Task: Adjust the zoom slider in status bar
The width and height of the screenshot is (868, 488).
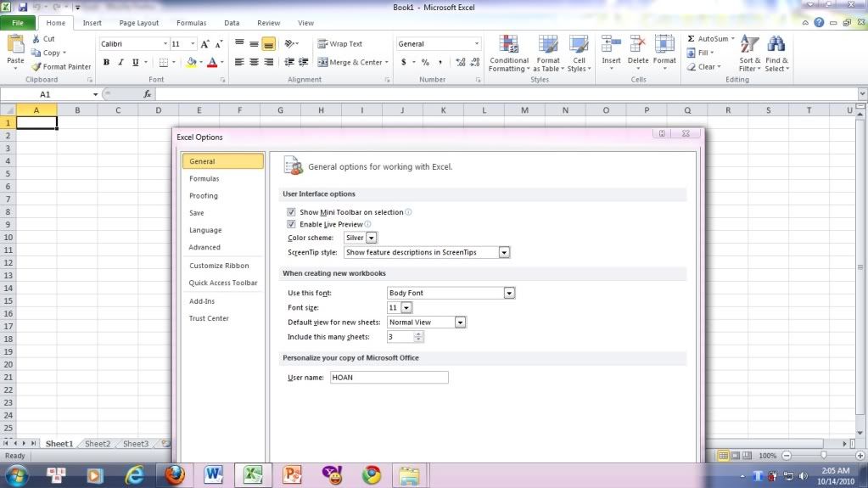Action: tap(824, 455)
